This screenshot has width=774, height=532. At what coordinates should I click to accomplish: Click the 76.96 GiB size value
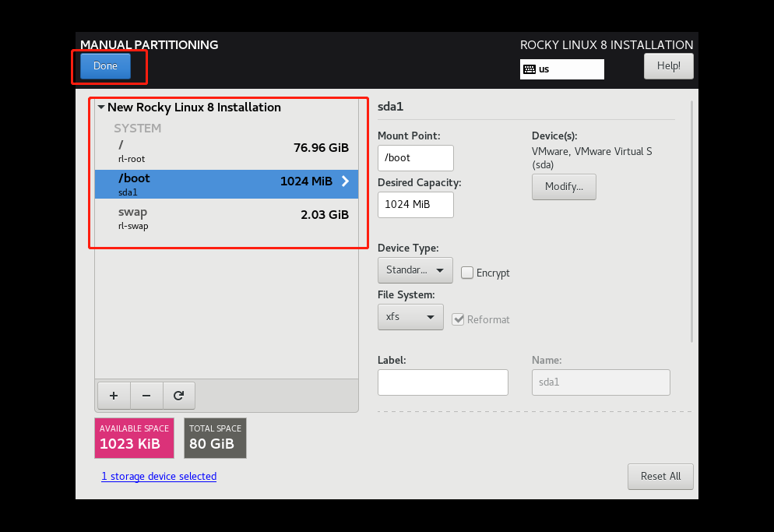point(321,148)
